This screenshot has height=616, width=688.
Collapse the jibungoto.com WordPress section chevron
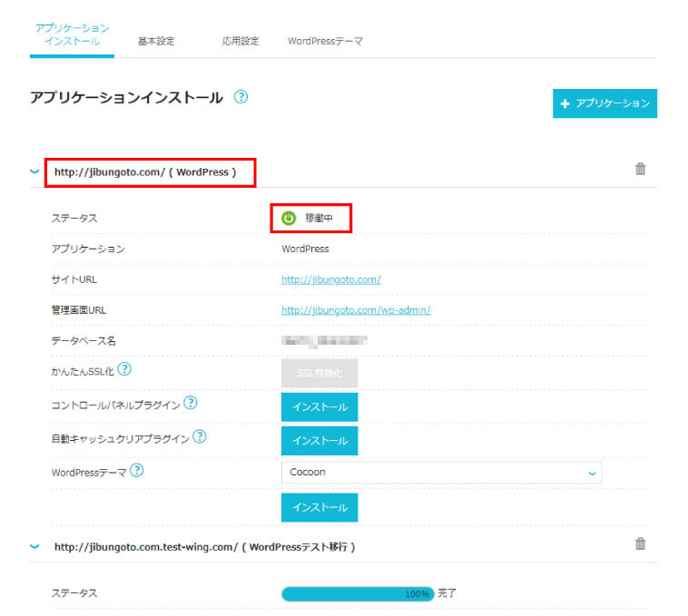coord(34,171)
